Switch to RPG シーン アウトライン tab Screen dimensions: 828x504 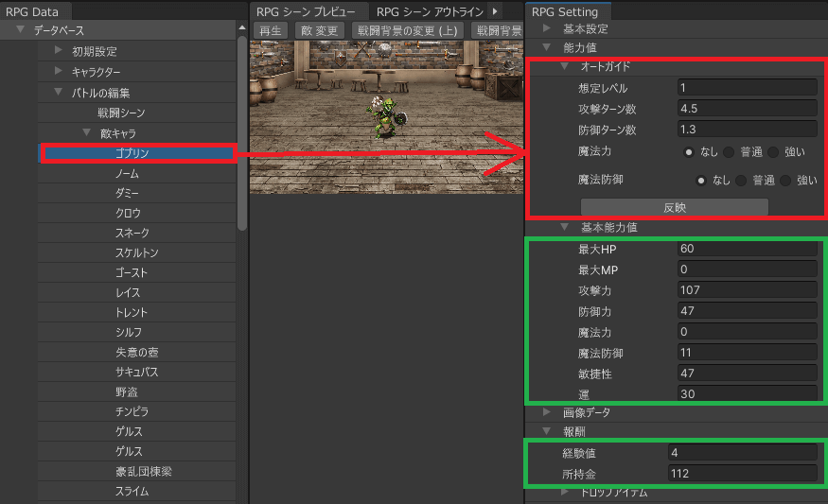[430, 11]
